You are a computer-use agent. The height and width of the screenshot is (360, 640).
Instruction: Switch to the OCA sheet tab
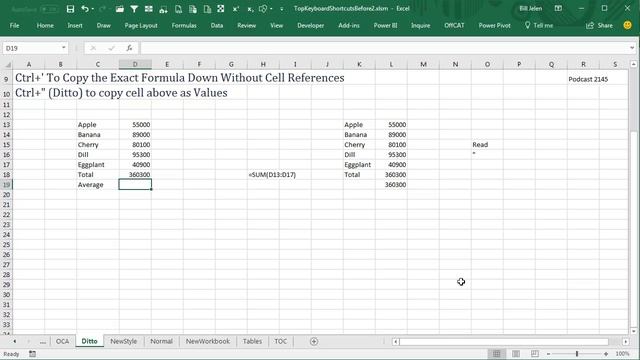62,342
